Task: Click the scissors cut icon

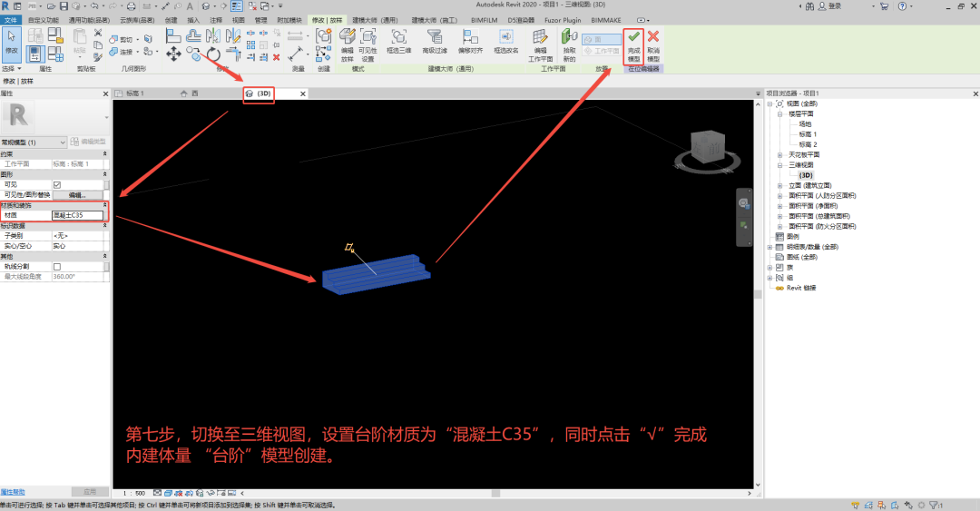Action: (x=97, y=33)
